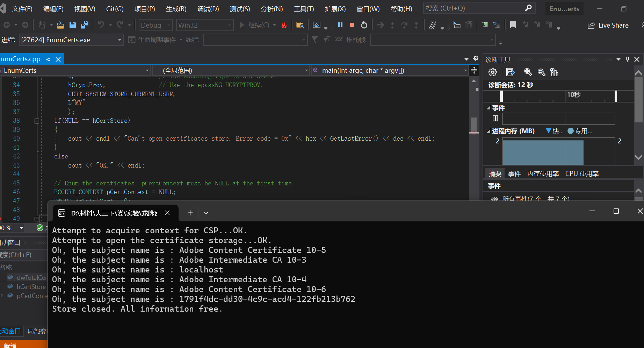The image size is (644, 348).
Task: Open the Debug configuration dropdown
Action: pos(156,25)
